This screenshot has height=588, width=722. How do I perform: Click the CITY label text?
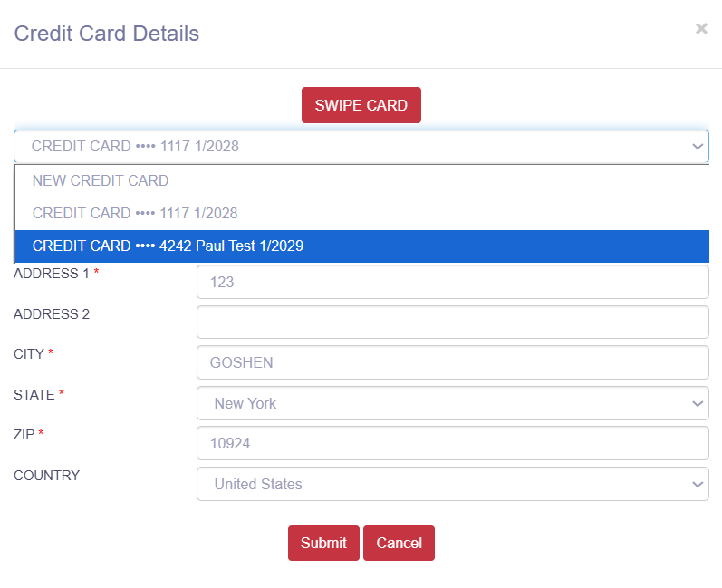coord(29,354)
